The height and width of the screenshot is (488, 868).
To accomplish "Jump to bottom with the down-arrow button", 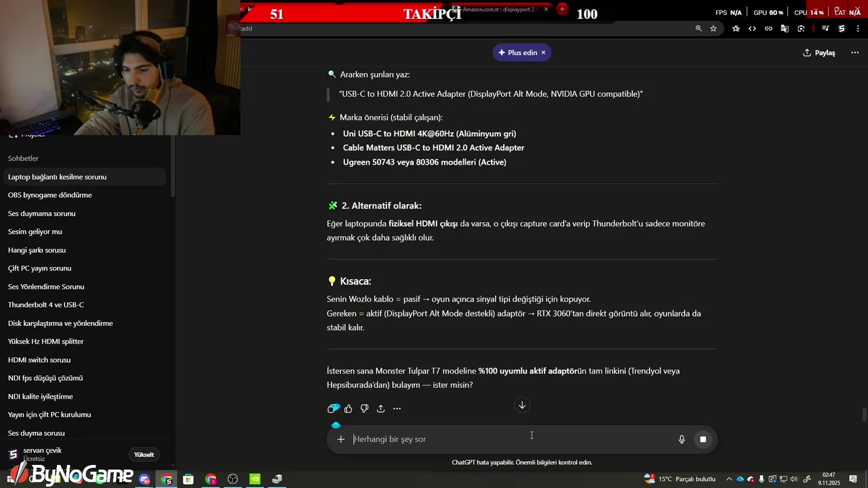I will point(522,405).
